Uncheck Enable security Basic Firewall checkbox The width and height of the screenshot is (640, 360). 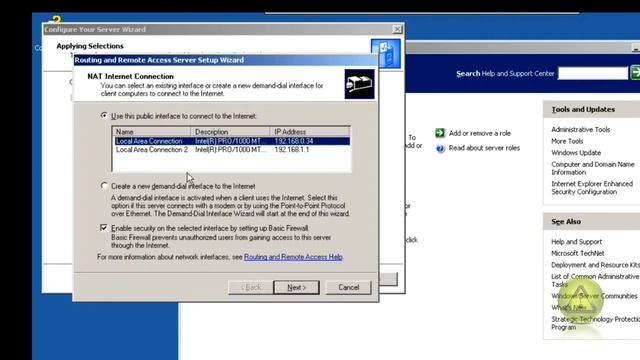pos(104,228)
